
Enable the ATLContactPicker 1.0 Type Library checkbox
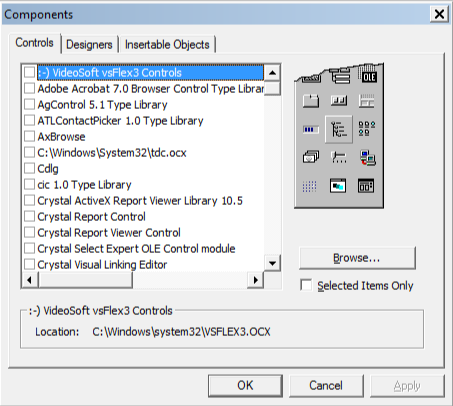click(x=30, y=120)
